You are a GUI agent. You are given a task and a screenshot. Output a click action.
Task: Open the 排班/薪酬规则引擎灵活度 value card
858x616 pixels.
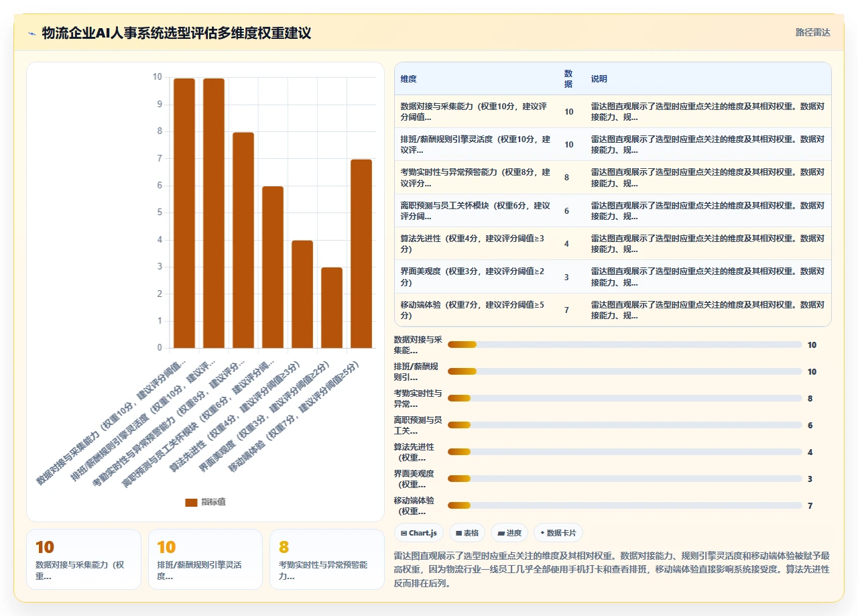(205, 559)
